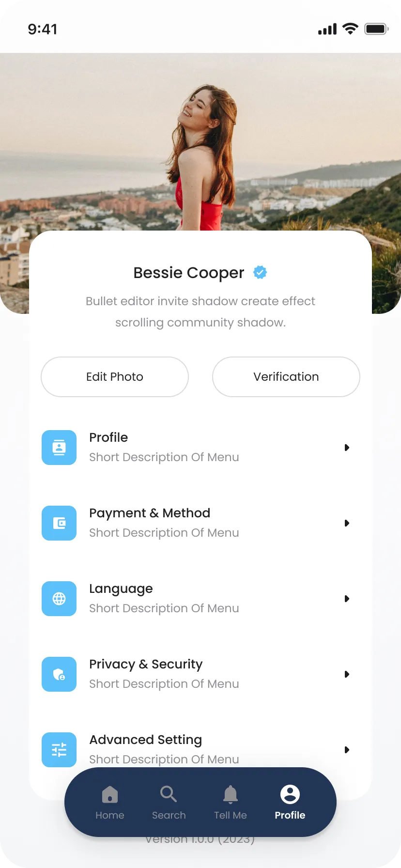401x868 pixels.
Task: Click the blue verified badge beside Bessie Cooper
Action: (x=260, y=272)
